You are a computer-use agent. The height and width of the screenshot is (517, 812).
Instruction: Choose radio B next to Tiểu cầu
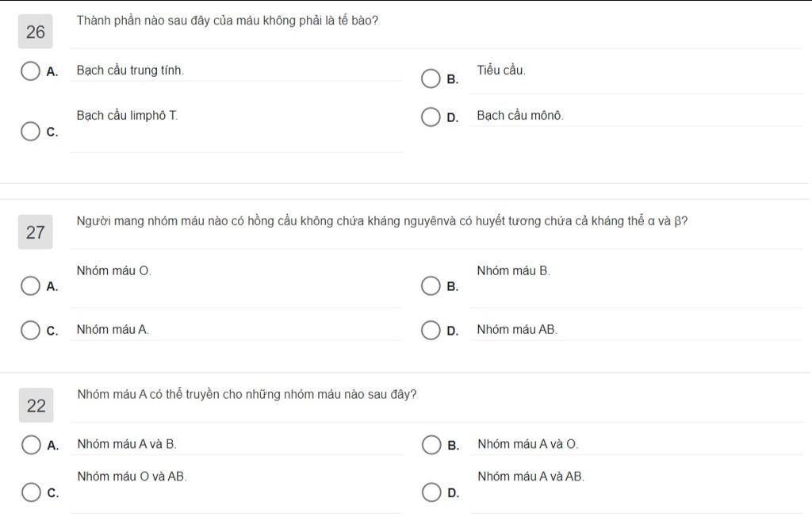(431, 79)
